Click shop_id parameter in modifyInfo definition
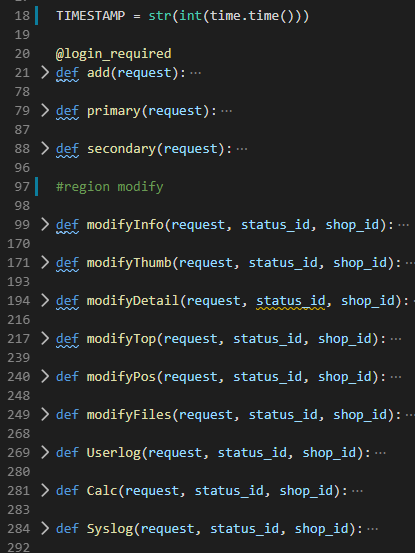415x553 pixels. point(352,225)
